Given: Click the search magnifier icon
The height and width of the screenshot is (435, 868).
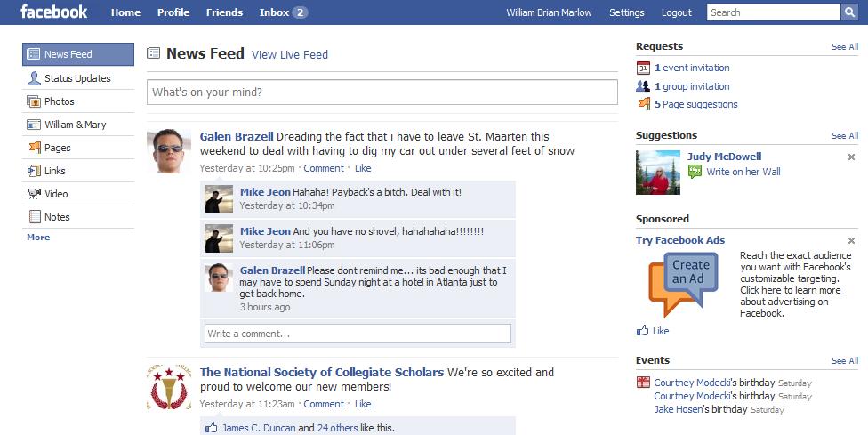Looking at the screenshot, I should pos(852,12).
